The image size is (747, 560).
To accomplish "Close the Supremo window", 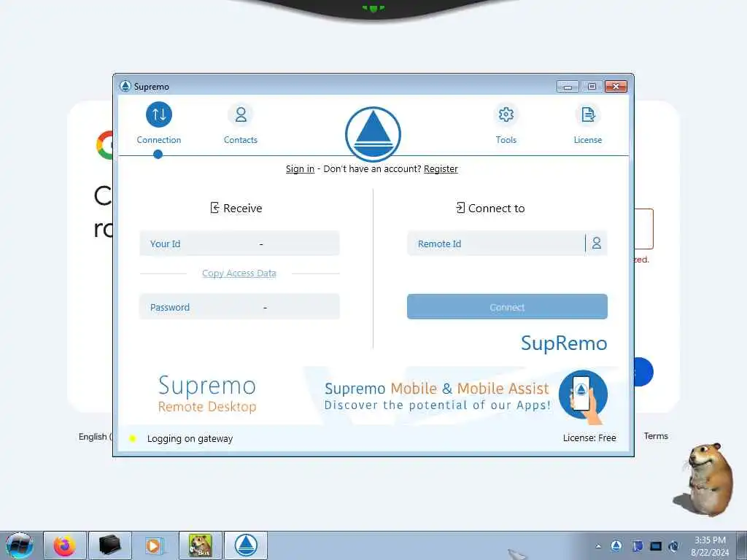I will tap(616, 87).
